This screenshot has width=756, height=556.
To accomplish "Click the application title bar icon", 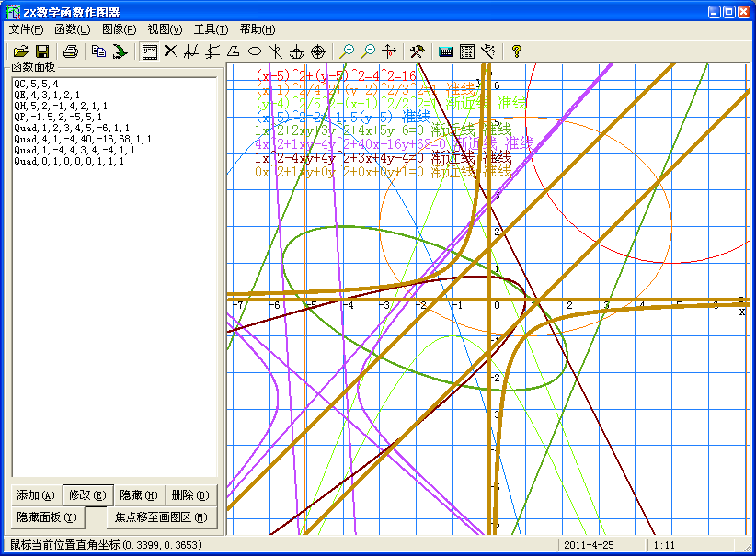I will tap(13, 12).
